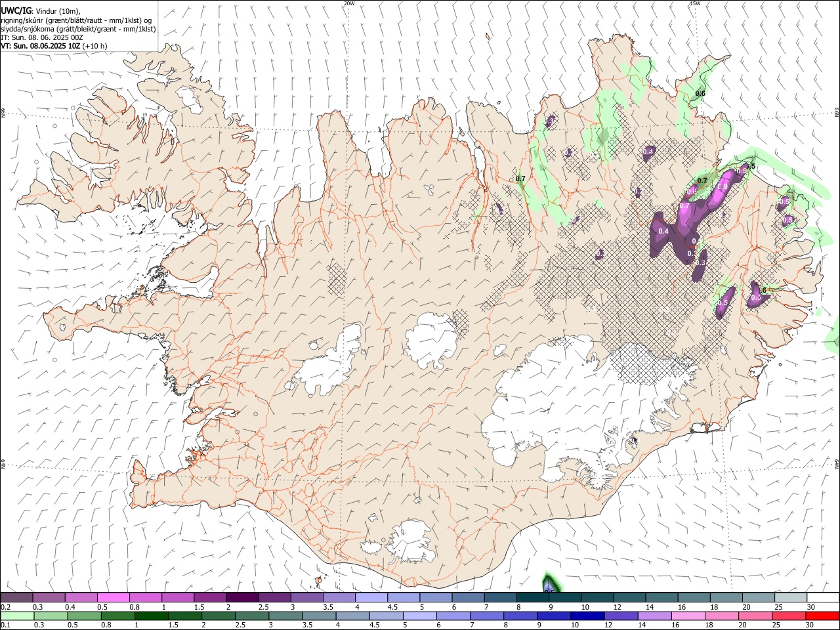Viewport: 840px width, 630px height.
Task: Choose the bright red swatch labeled 30 in lower legend
Action: pyautogui.click(x=822, y=616)
